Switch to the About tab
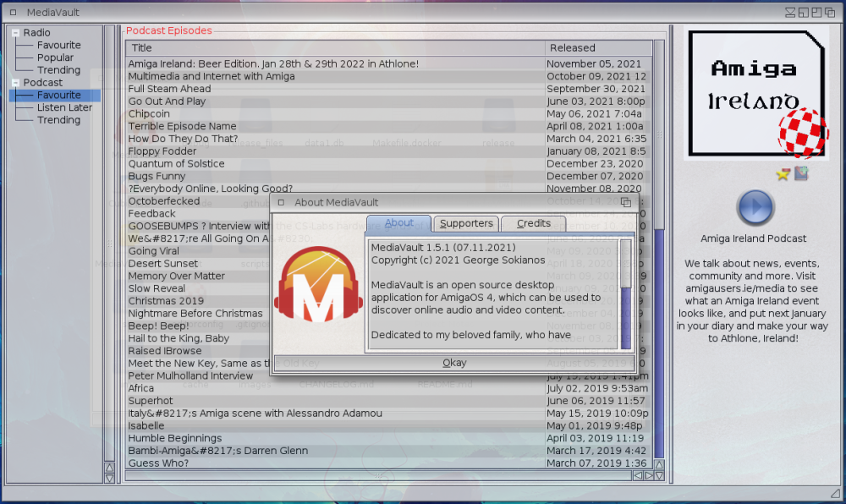The height and width of the screenshot is (504, 846). 398,223
